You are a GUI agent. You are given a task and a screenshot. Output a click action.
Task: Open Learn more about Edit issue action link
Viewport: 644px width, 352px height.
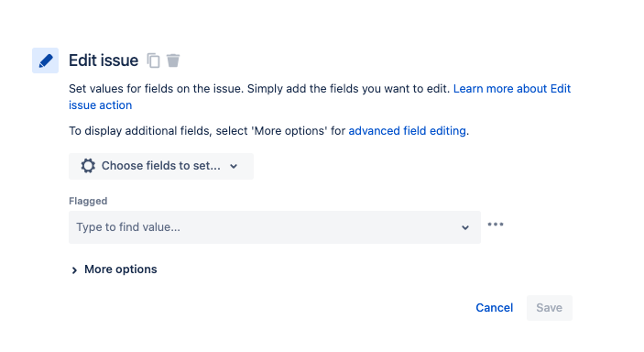pos(512,89)
